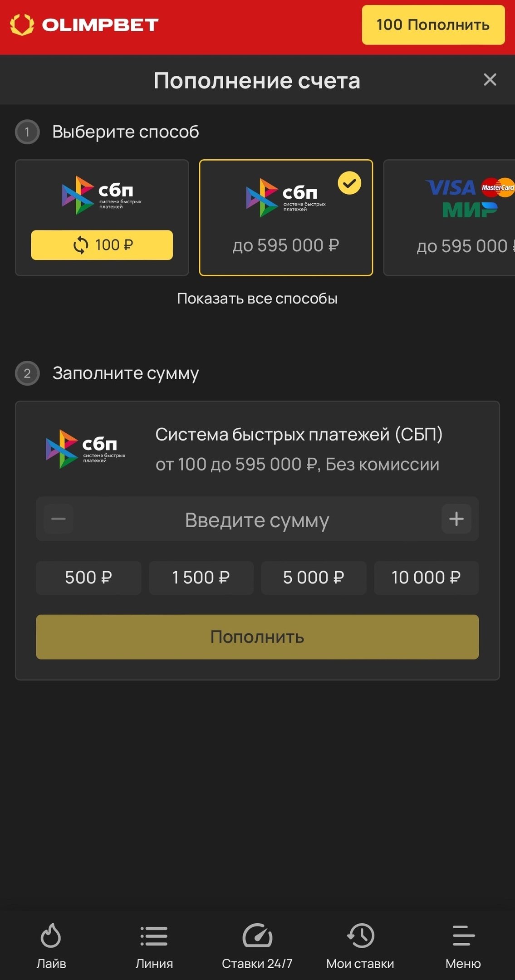
Task: Close the Пополнение счета dialog
Action: click(490, 80)
